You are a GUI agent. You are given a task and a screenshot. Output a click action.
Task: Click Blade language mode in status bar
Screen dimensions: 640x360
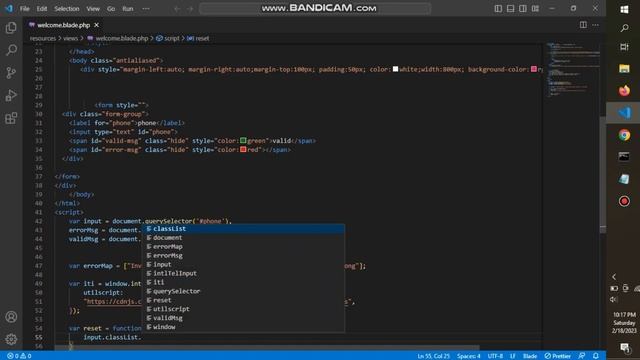point(530,356)
